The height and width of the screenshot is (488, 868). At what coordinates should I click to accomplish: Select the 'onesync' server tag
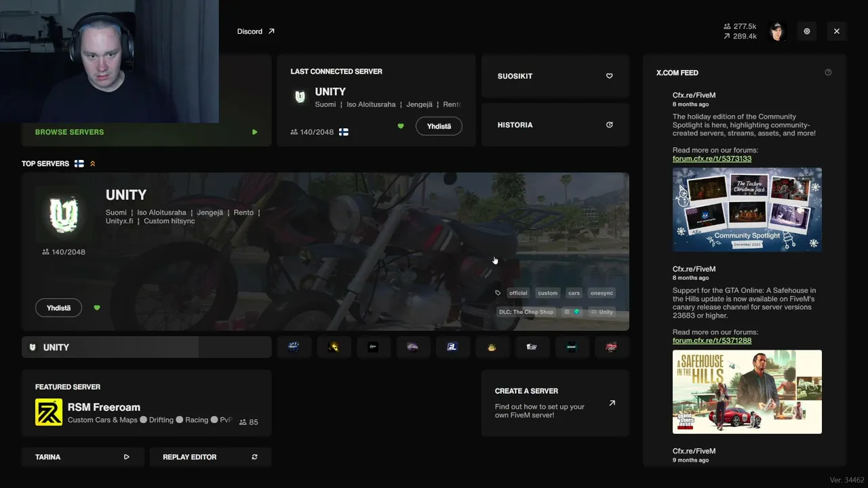pyautogui.click(x=601, y=293)
